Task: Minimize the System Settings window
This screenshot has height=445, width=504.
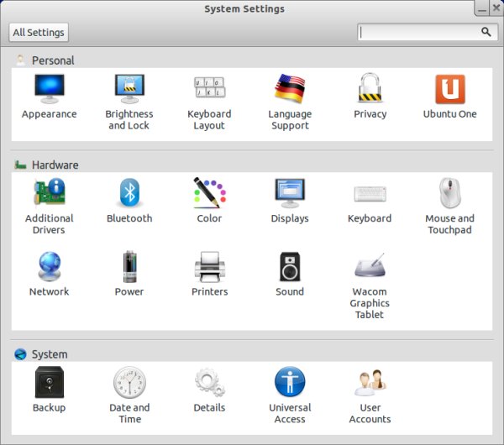Action: [x=482, y=8]
